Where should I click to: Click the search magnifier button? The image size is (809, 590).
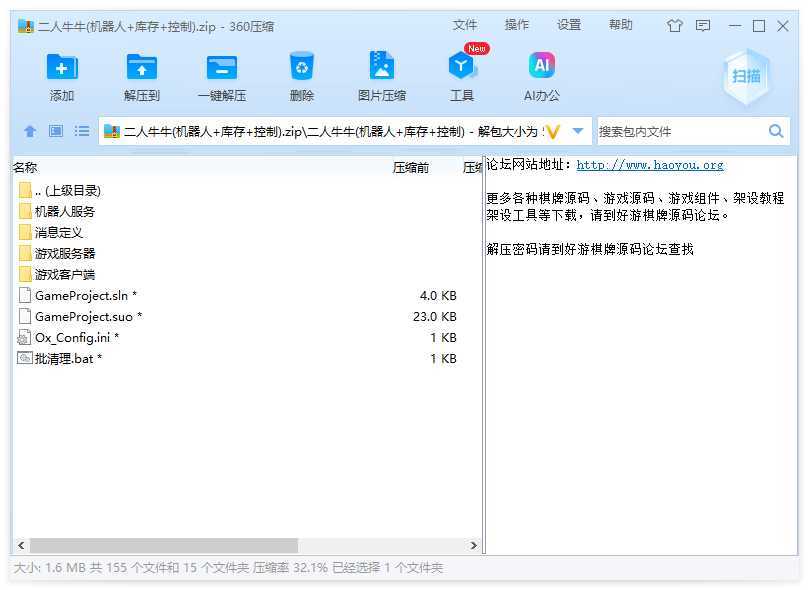point(776,131)
